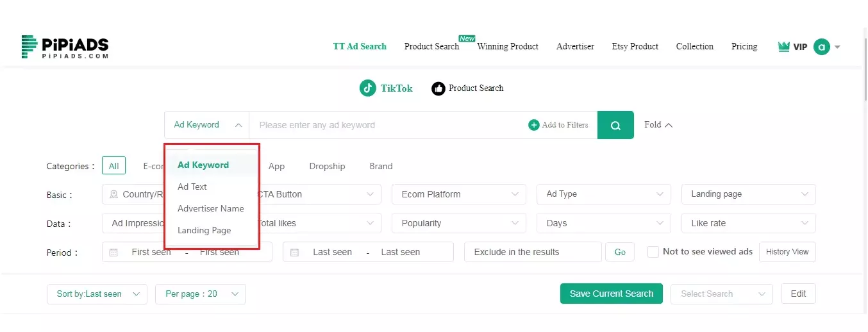This screenshot has height=332, width=868.
Task: Click the thumbs-up Product Search icon
Action: tap(438, 88)
